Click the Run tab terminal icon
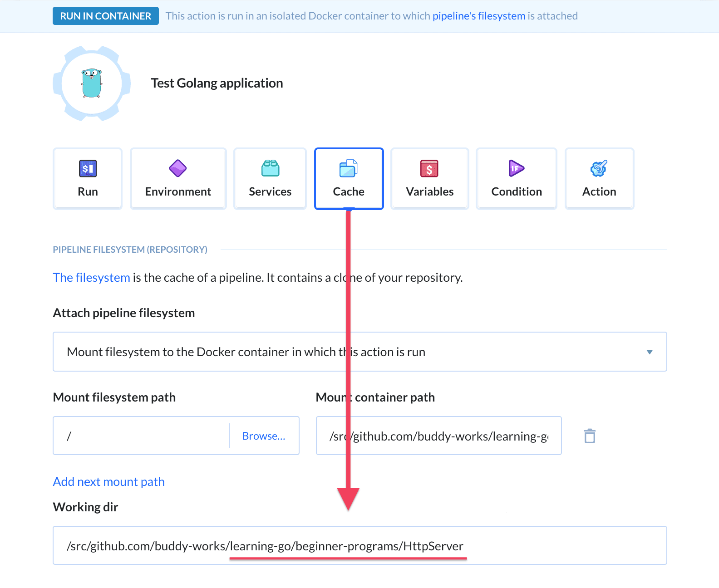This screenshot has height=588, width=719. [x=88, y=169]
